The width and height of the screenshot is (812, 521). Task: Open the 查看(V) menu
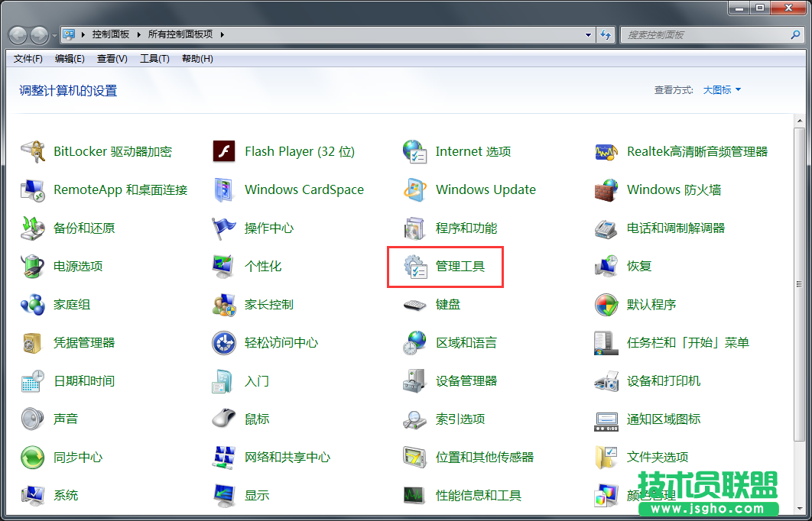coord(112,59)
